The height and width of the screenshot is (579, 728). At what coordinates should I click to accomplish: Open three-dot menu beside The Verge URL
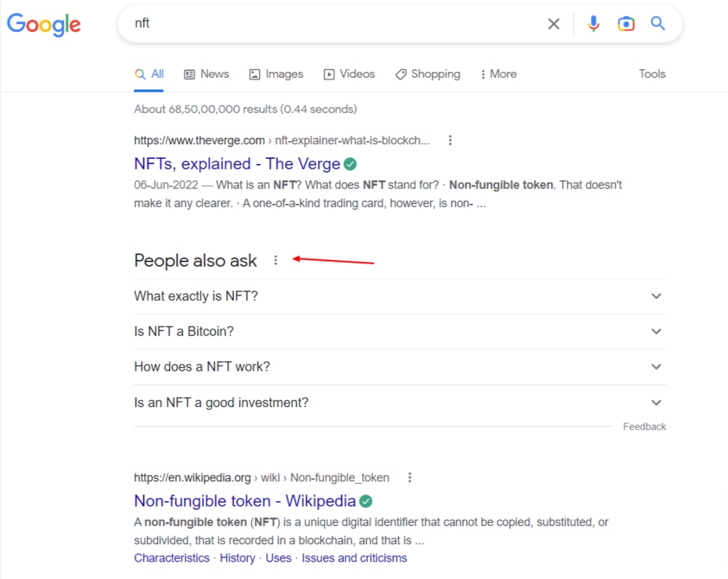coord(451,141)
